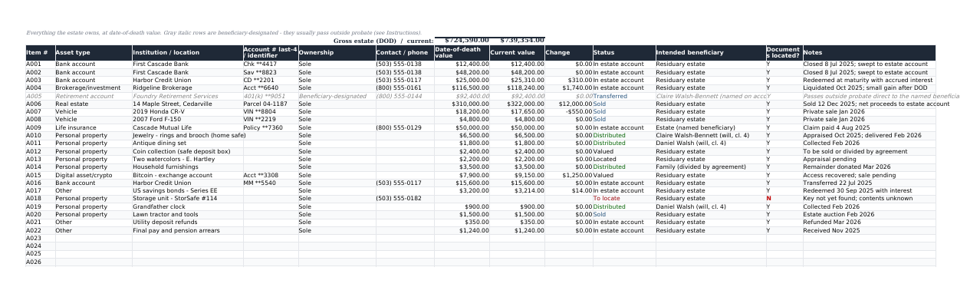Select the $14.00 change cell
980x287 pixels.
coord(568,190)
